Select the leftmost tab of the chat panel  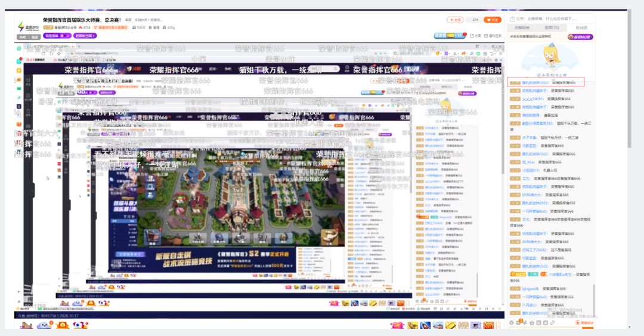click(x=522, y=28)
